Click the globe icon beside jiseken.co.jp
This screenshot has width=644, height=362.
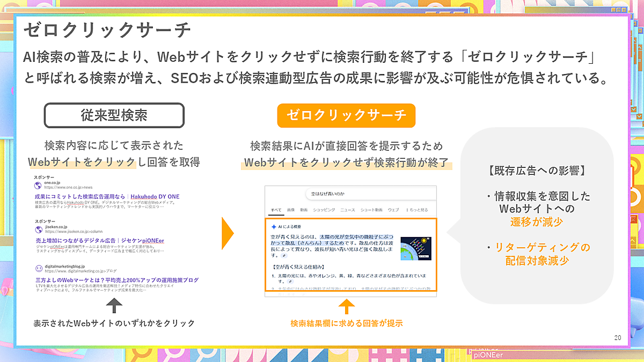pyautogui.click(x=38, y=230)
